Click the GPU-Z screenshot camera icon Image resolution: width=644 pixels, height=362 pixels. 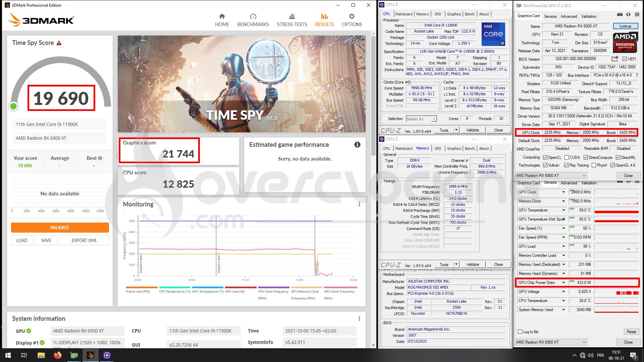(620, 15)
